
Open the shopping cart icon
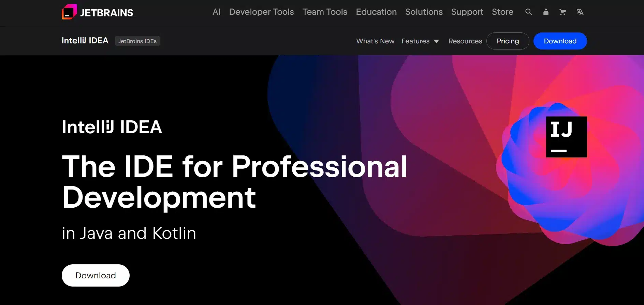pyautogui.click(x=563, y=12)
